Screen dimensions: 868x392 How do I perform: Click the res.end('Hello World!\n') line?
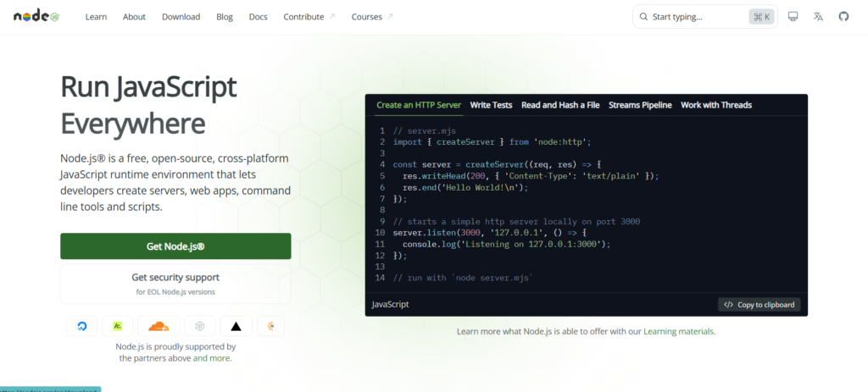click(465, 187)
